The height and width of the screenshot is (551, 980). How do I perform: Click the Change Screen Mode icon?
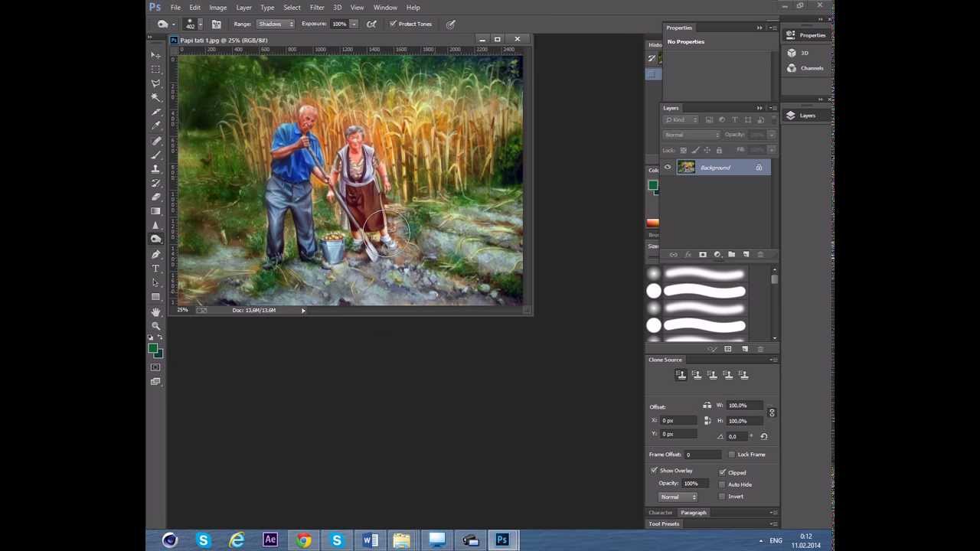[156, 381]
